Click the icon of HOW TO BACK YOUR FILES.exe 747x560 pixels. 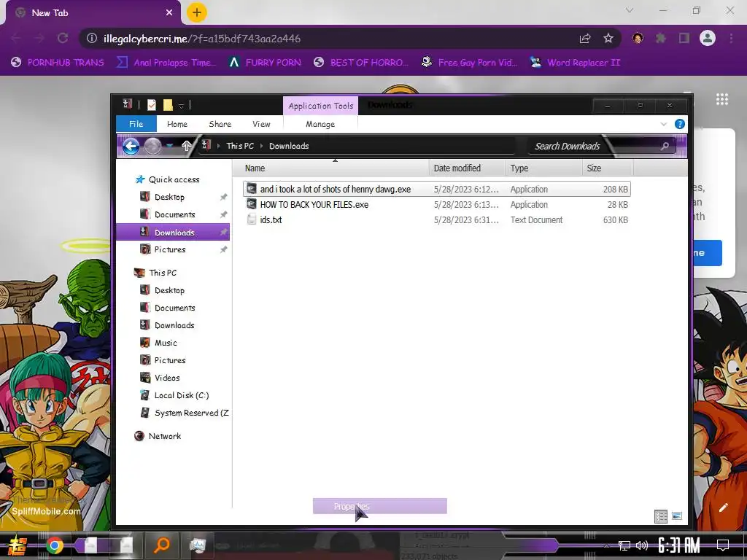(x=252, y=204)
